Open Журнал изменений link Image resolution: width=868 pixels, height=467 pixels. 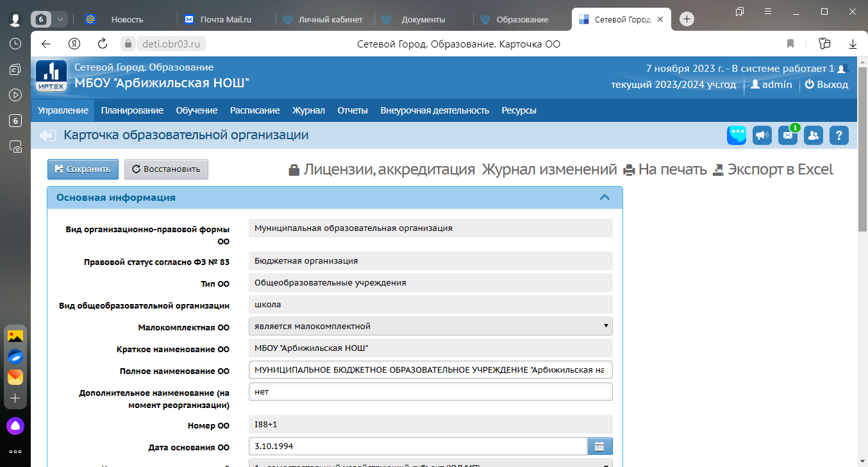point(549,169)
